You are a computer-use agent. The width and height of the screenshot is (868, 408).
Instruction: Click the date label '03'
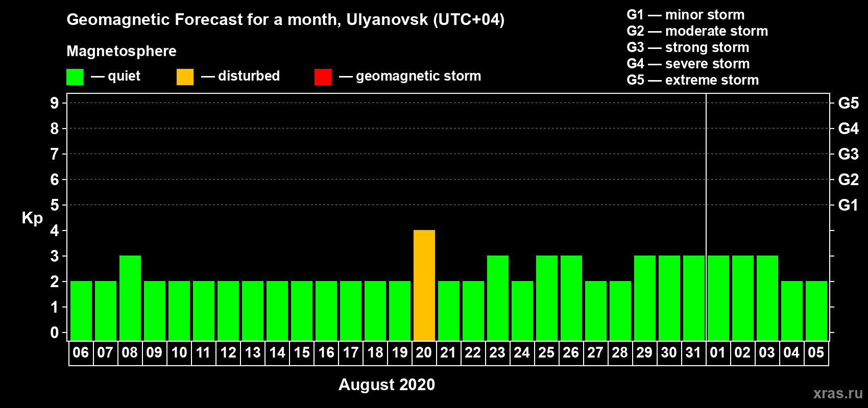coord(767,352)
